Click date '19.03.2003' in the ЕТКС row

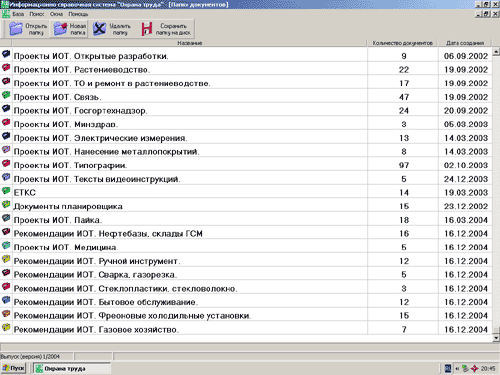pos(466,193)
